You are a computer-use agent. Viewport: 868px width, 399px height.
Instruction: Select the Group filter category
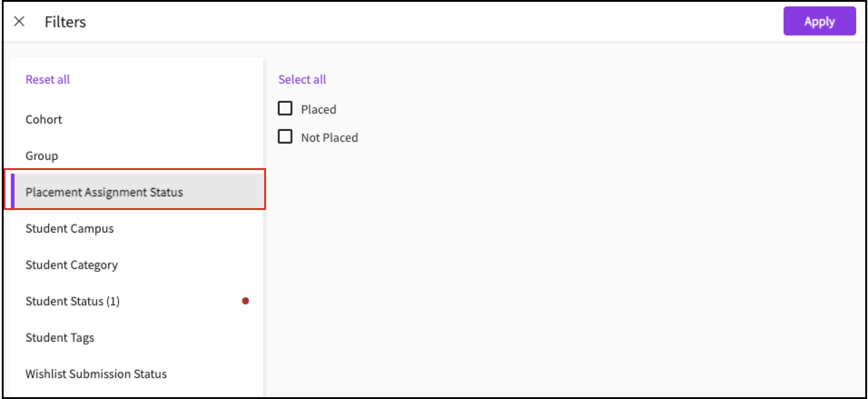137,156
